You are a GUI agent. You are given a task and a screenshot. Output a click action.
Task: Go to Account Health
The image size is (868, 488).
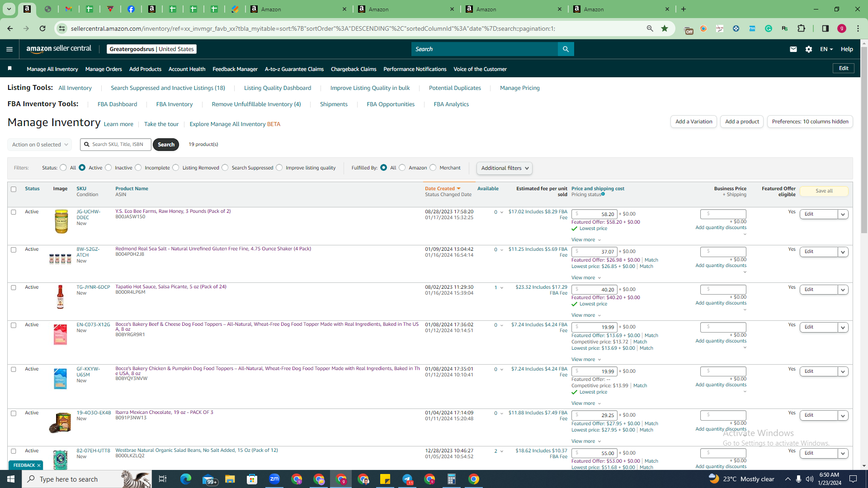[187, 69]
